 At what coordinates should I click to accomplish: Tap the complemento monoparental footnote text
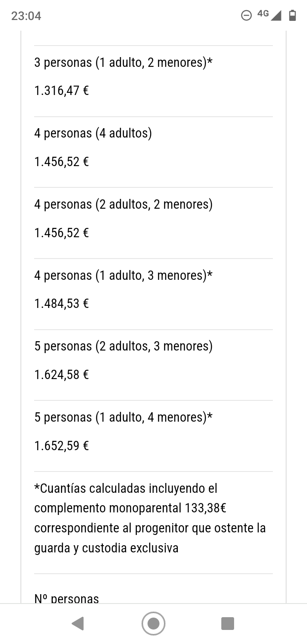(x=150, y=518)
